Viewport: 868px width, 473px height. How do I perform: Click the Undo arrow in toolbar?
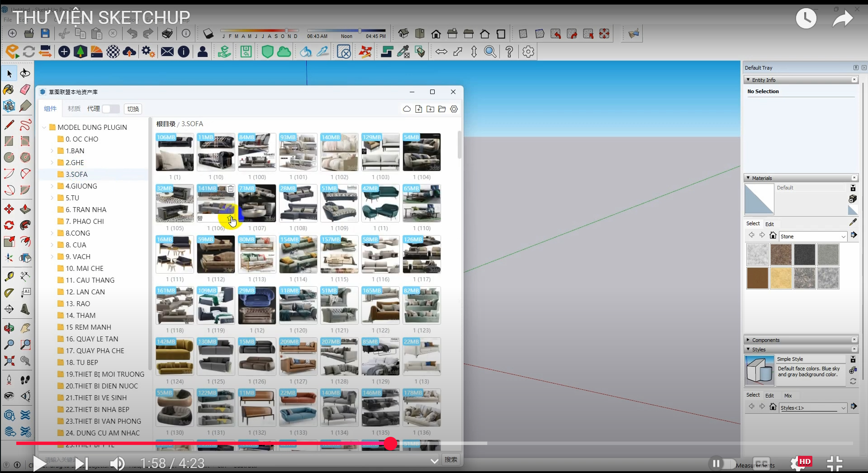point(132,33)
